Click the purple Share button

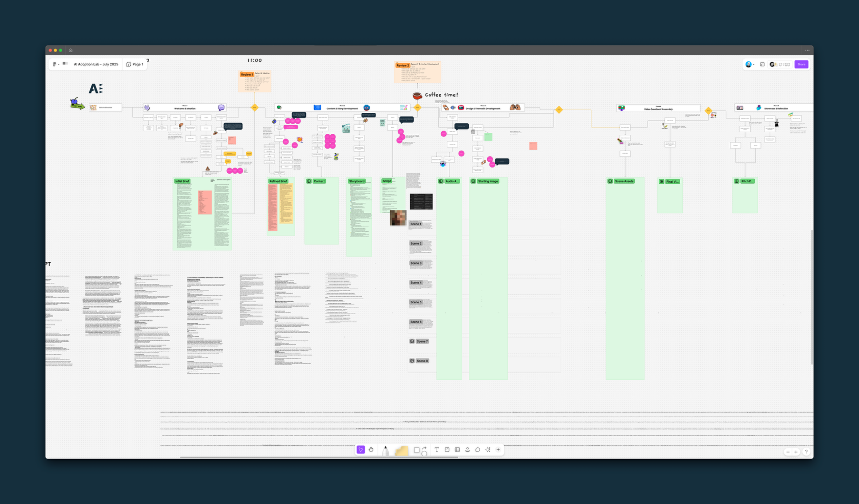pos(801,64)
